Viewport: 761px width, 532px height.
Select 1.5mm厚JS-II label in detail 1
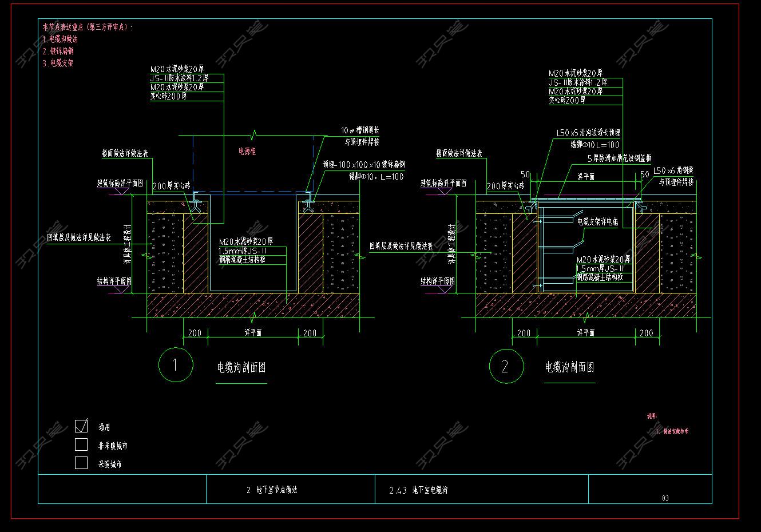coord(243,251)
